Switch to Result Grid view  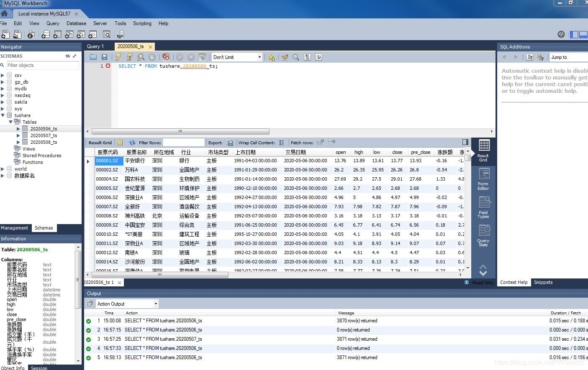(x=483, y=151)
